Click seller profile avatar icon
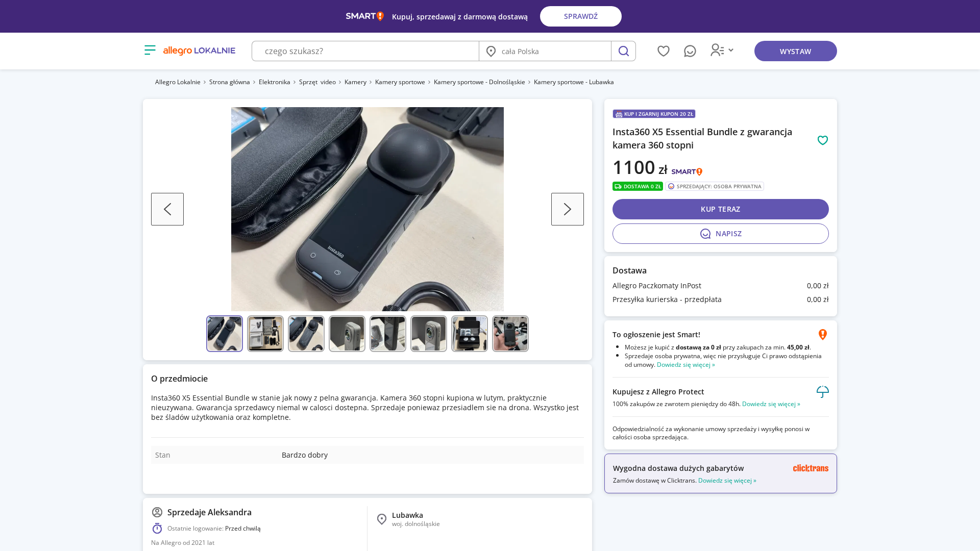This screenshot has width=980, height=551. [x=157, y=512]
